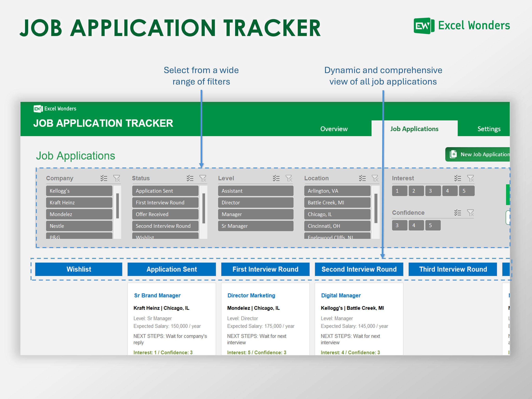Image resolution: width=532 pixels, height=399 pixels.
Task: Click the multi-select icon on the Level slicer
Action: click(276, 178)
